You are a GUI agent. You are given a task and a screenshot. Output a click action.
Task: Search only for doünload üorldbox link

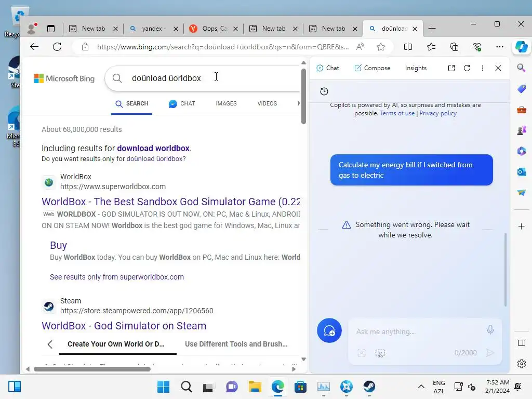[155, 159]
